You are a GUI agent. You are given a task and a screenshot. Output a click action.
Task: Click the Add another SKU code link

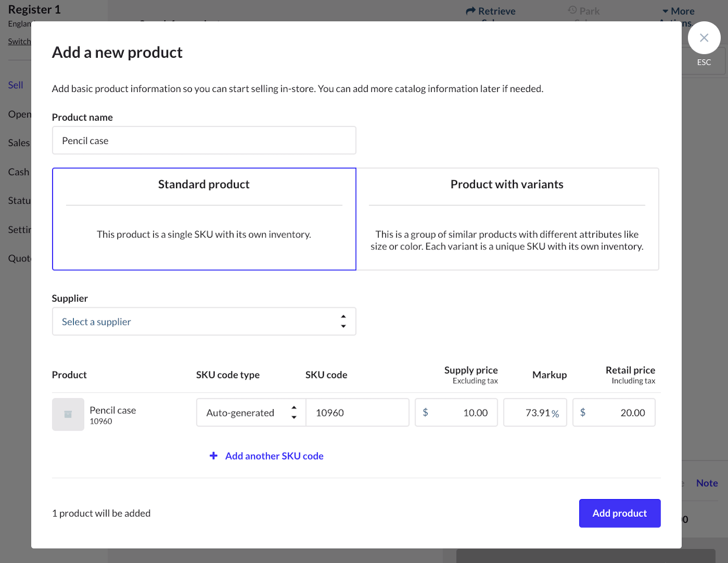point(274,455)
